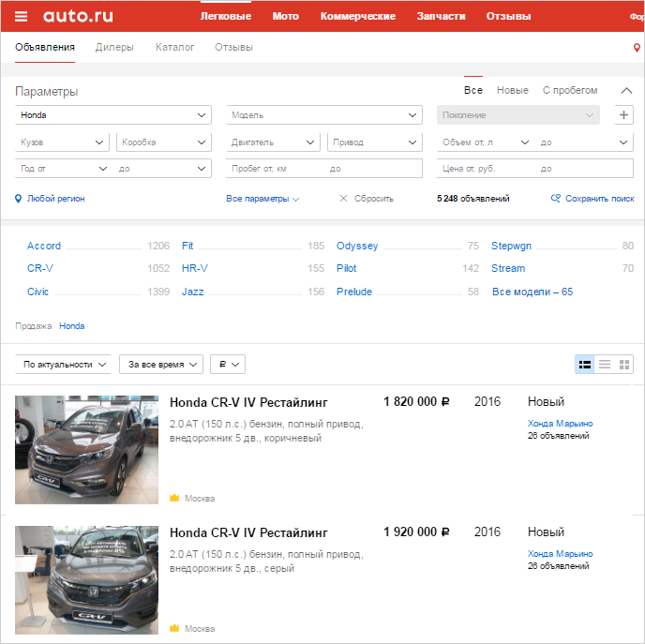
Task: Open the Привод dropdown
Action: (375, 142)
